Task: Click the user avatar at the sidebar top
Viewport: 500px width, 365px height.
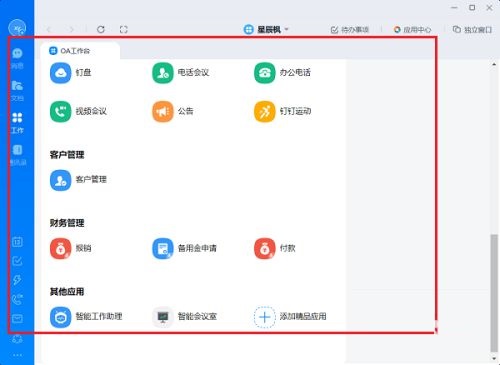Action: pyautogui.click(x=17, y=28)
